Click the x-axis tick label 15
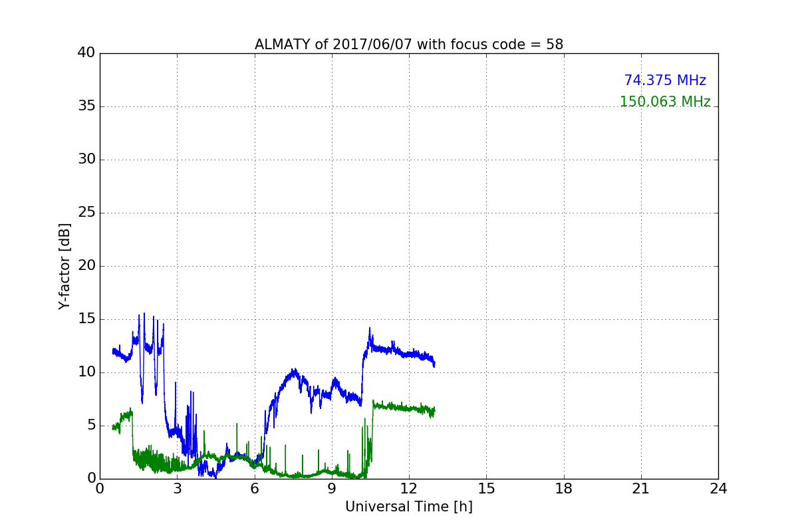 pos(486,489)
